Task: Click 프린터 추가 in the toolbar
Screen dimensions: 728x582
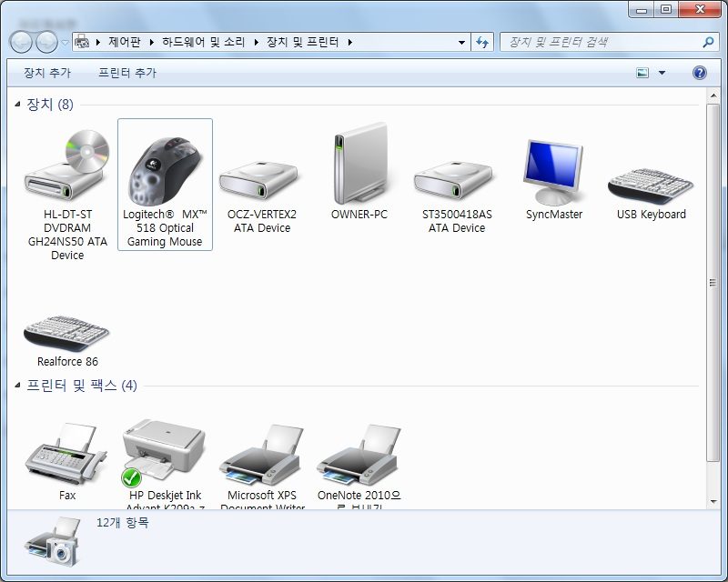Action: click(127, 73)
